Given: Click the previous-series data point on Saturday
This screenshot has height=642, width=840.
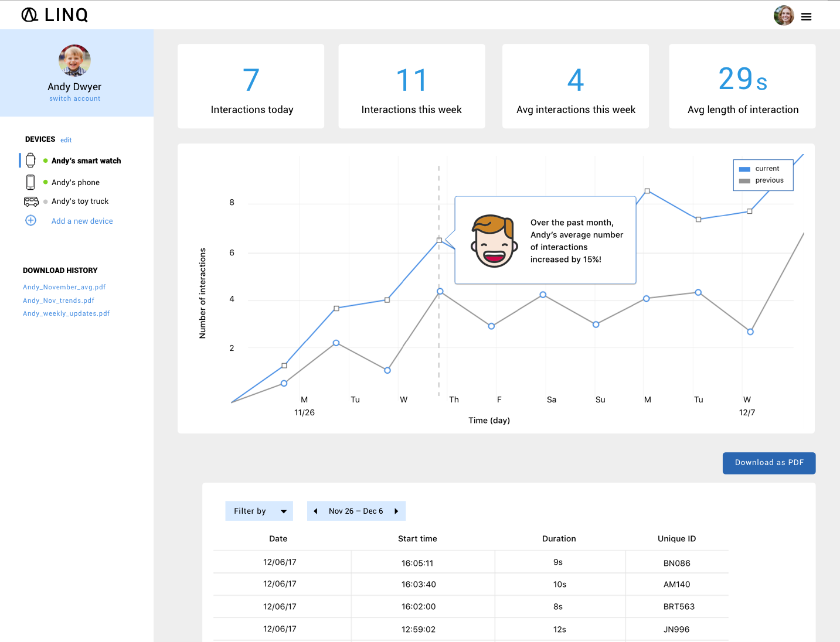Looking at the screenshot, I should (543, 295).
